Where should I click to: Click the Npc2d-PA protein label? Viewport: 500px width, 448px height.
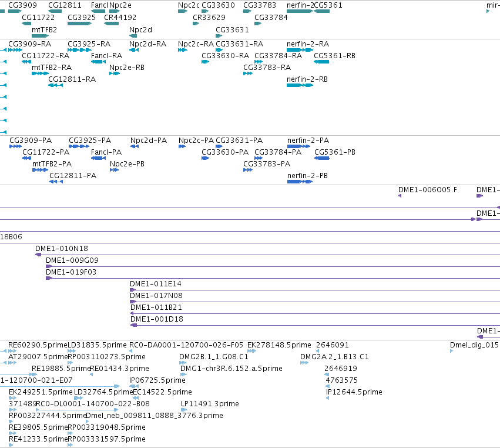(149, 141)
